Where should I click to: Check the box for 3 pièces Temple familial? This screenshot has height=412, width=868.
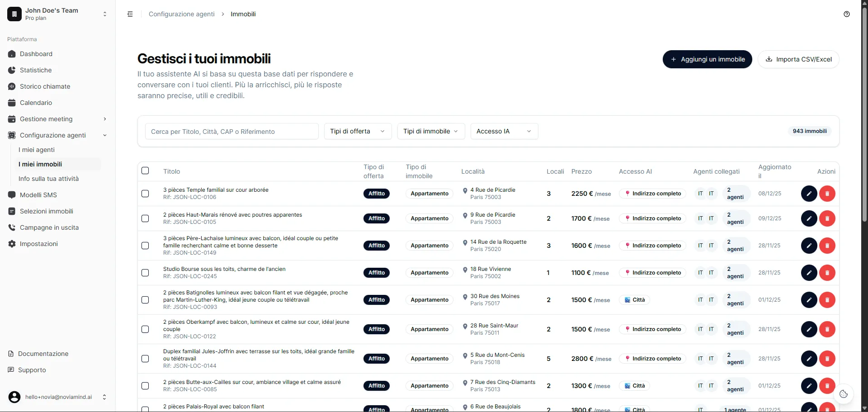tap(145, 194)
